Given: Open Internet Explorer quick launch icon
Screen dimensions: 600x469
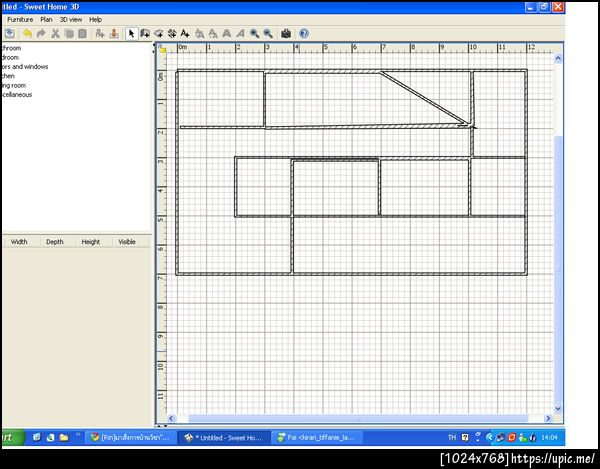Looking at the screenshot, I should coord(37,438).
